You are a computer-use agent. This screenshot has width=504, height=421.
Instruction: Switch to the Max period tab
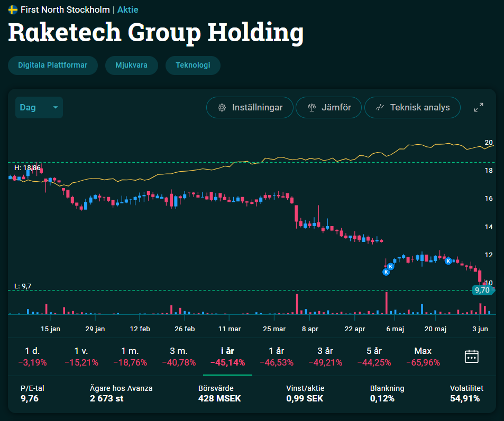[423, 357]
